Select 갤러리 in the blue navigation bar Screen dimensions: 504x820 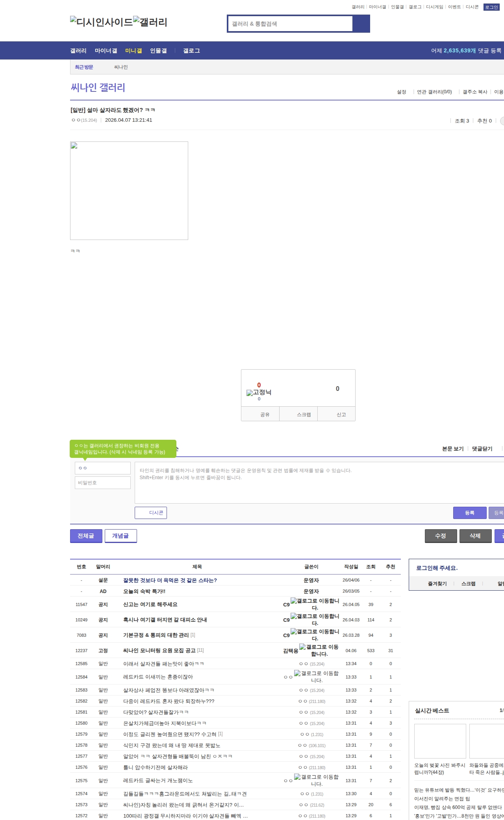78,50
